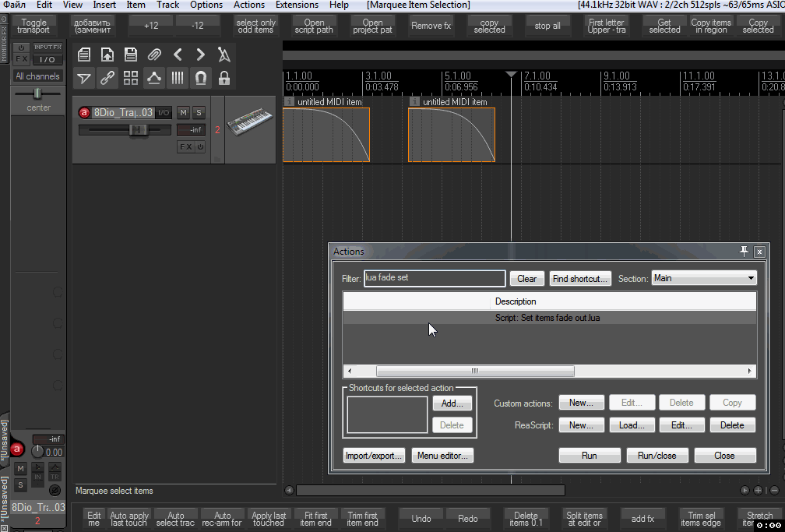Toggle snapping with the magnet icon

click(x=201, y=78)
